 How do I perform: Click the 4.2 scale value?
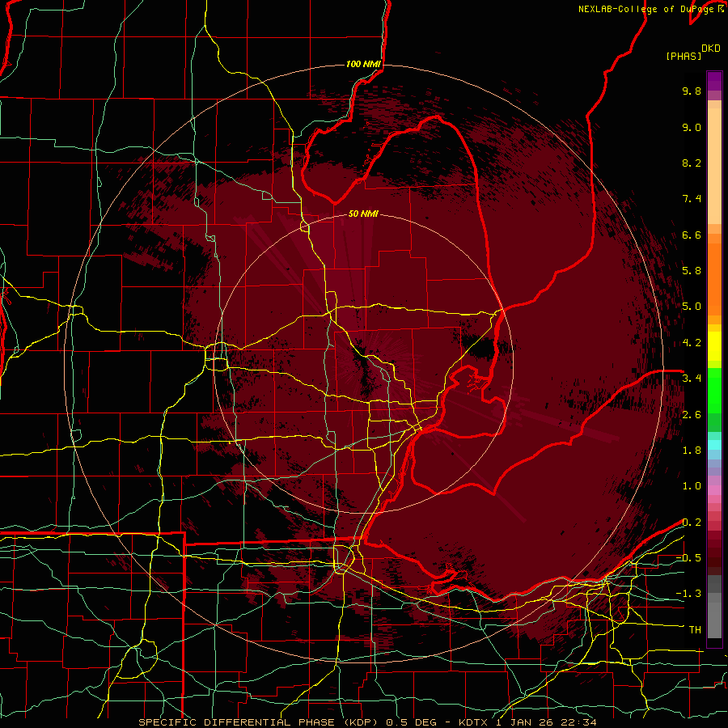tap(692, 343)
